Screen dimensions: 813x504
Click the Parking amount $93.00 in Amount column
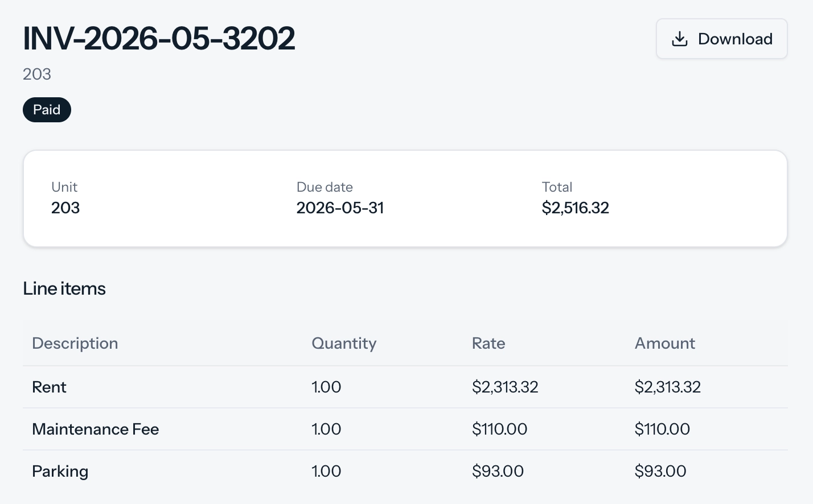pos(660,471)
